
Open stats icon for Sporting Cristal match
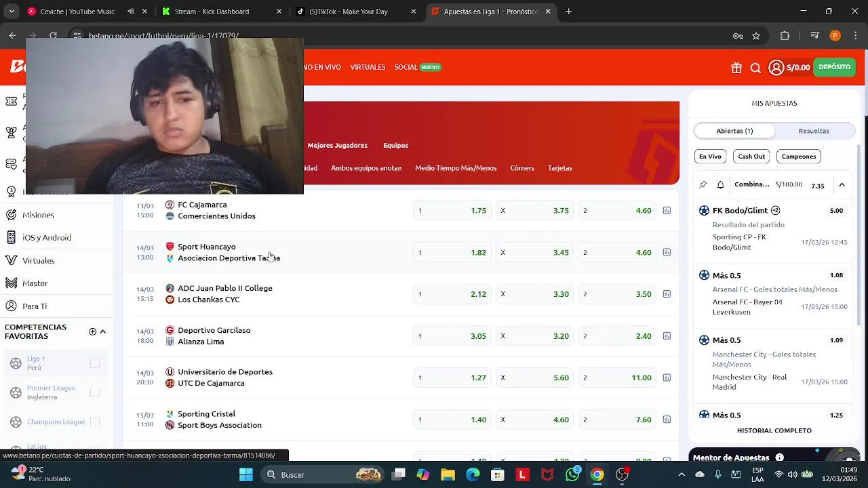pyautogui.click(x=667, y=420)
